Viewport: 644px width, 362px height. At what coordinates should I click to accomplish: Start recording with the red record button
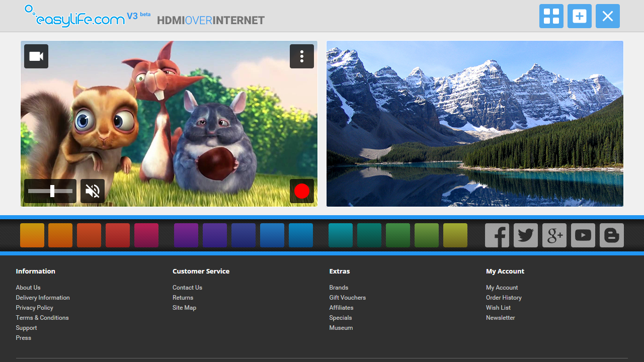pos(302,191)
